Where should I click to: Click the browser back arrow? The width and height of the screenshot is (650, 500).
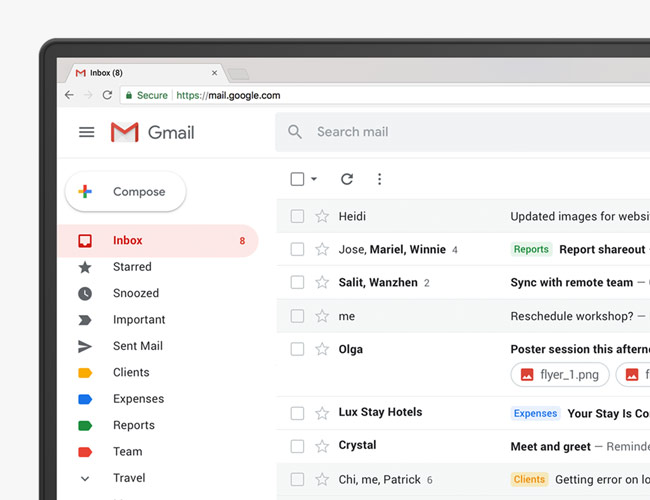click(x=69, y=95)
